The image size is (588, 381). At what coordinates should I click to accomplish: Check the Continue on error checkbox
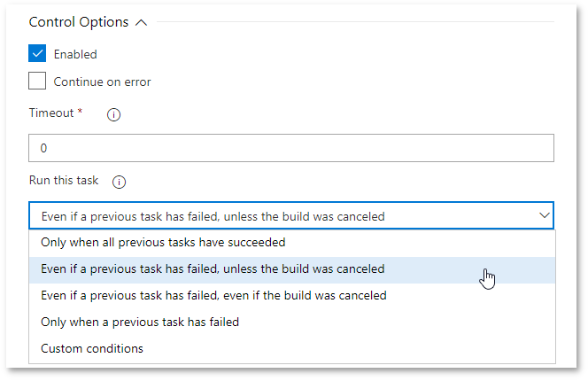click(x=37, y=82)
